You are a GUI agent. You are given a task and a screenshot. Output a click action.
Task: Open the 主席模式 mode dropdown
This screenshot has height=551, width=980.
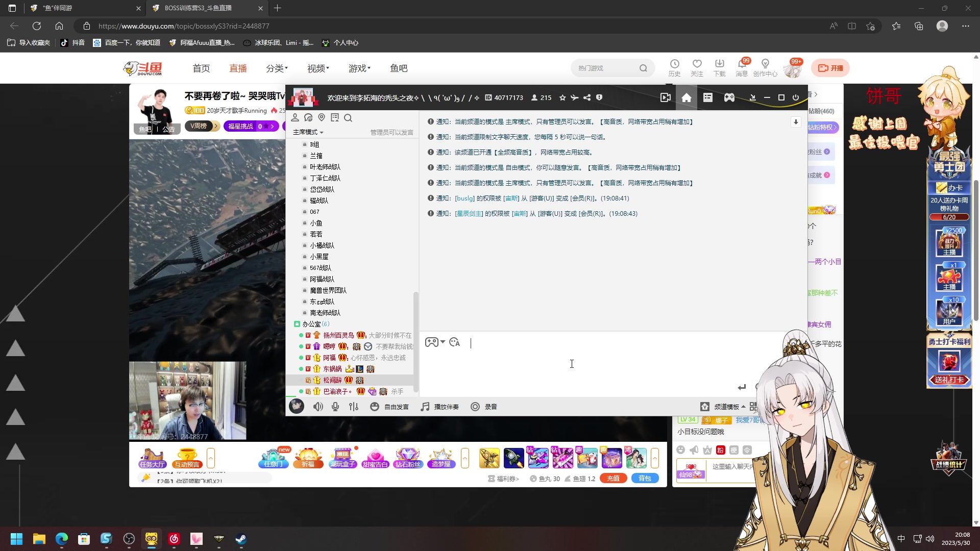coord(308,132)
